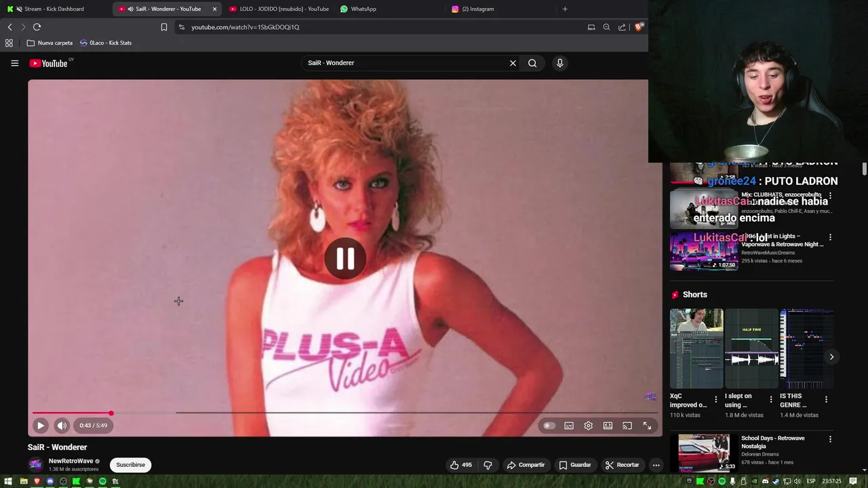The image size is (868, 488).
Task: Clip the video using Recortar
Action: [x=622, y=465]
